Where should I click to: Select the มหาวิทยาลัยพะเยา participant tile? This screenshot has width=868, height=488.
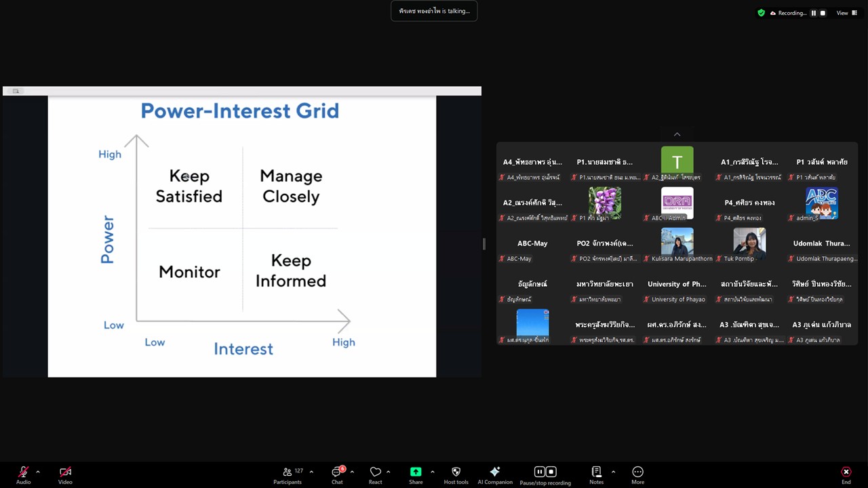click(604, 285)
